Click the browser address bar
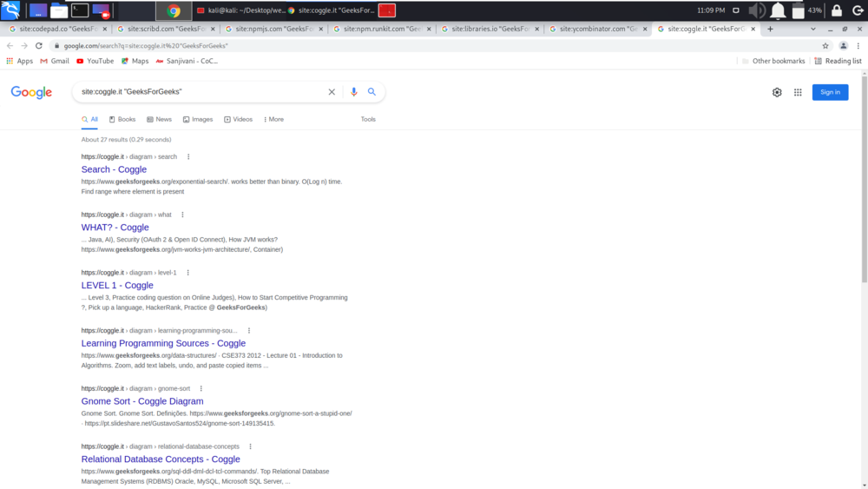Viewport: 868px width, 489px height. [435, 46]
